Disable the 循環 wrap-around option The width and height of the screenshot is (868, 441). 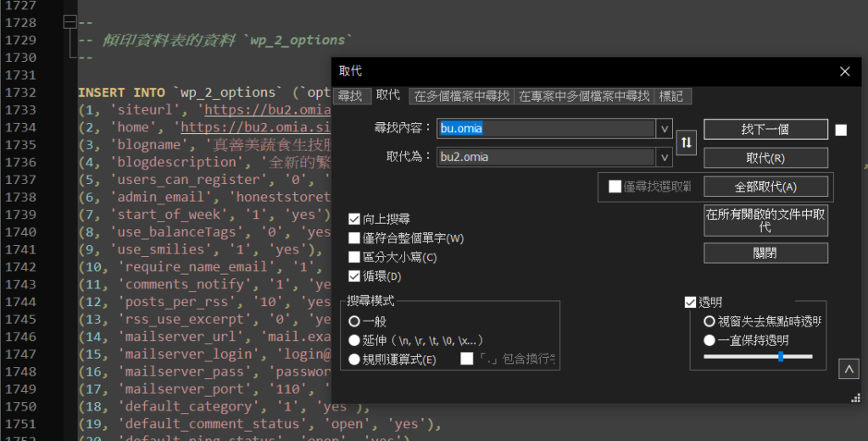[x=355, y=276]
